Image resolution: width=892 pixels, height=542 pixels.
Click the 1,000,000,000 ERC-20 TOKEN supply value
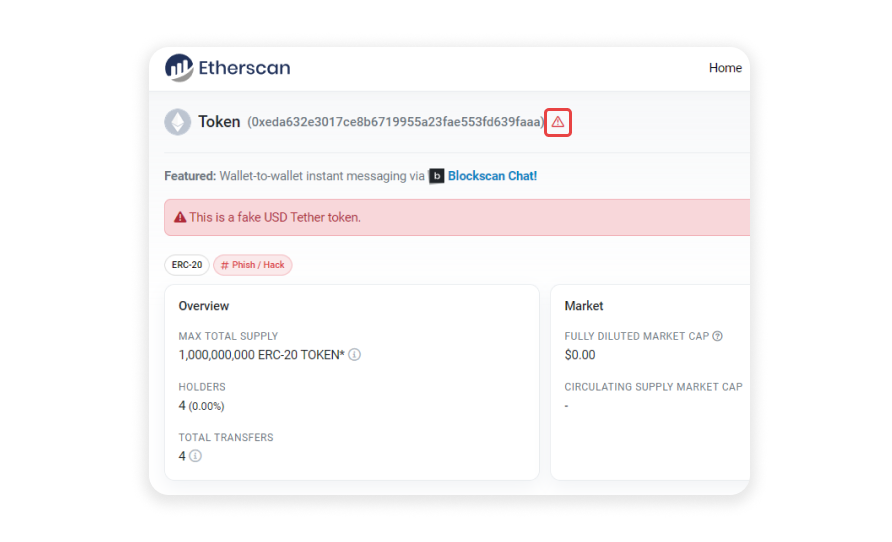[x=261, y=355]
